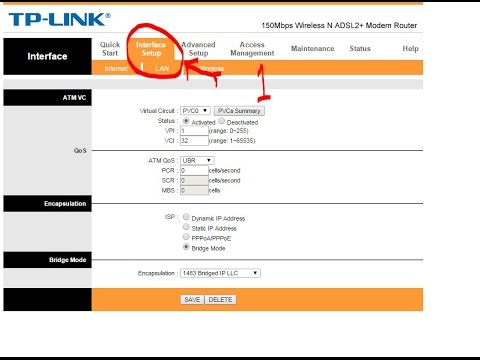Click into the VPI input field

[x=194, y=131]
